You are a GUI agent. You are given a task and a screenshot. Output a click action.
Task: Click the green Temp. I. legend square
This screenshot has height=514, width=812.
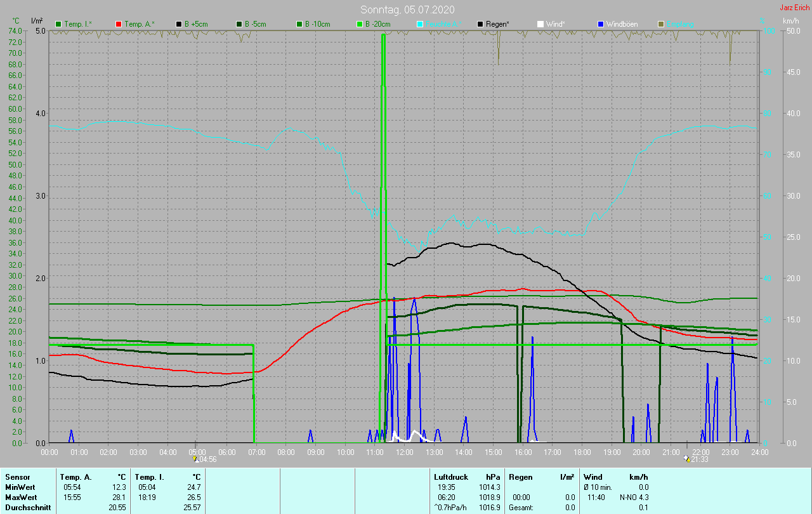click(58, 24)
